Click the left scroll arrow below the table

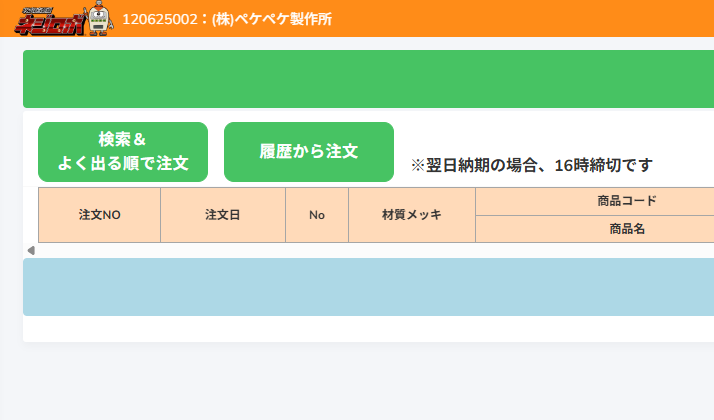point(31,251)
